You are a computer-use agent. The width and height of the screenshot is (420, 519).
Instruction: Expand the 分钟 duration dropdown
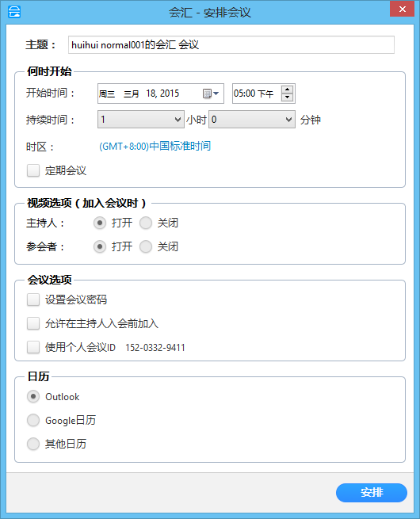coord(252,120)
